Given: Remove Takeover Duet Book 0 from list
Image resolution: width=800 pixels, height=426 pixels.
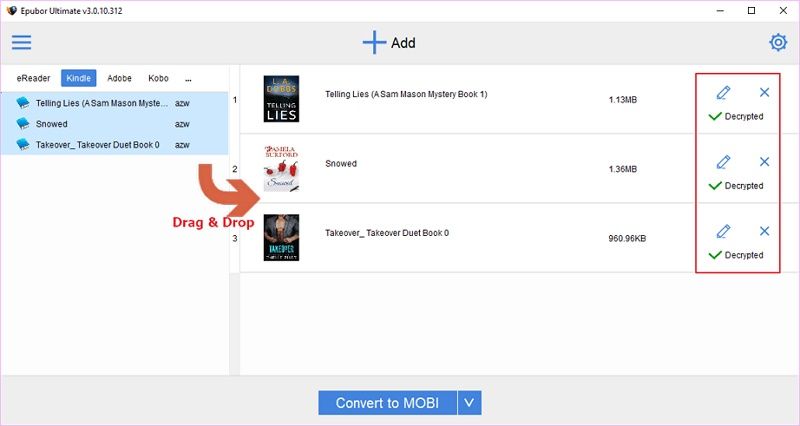Looking at the screenshot, I should pyautogui.click(x=764, y=231).
